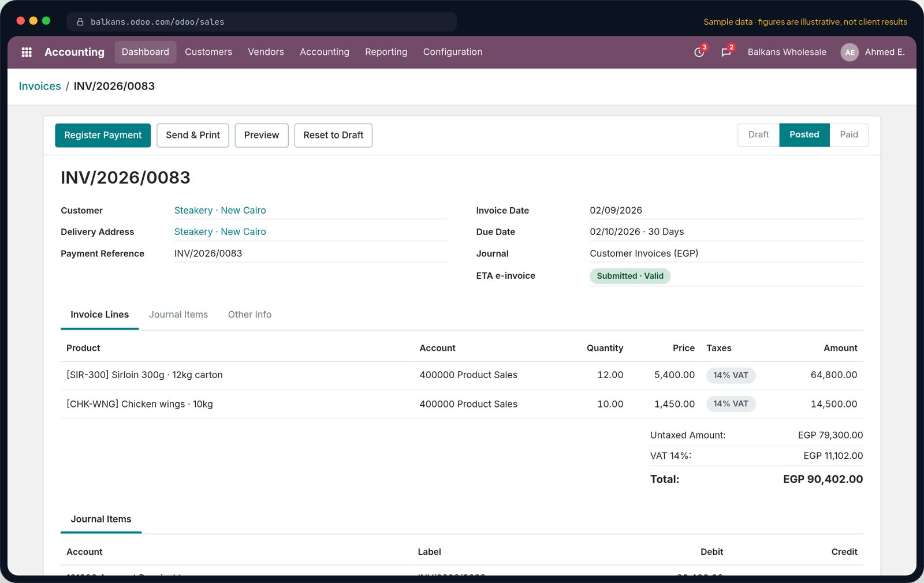Click Send & Print button
This screenshot has width=924, height=583.
pos(193,135)
